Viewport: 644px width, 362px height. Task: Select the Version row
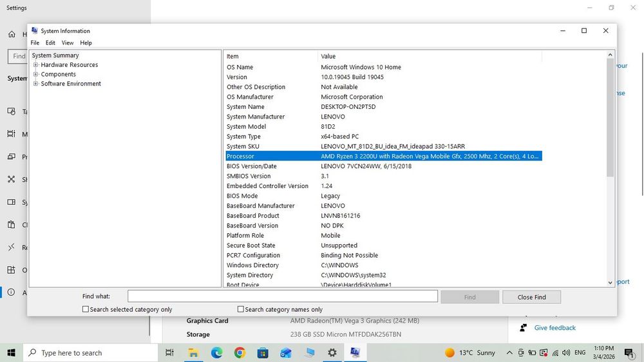pyautogui.click(x=384, y=77)
